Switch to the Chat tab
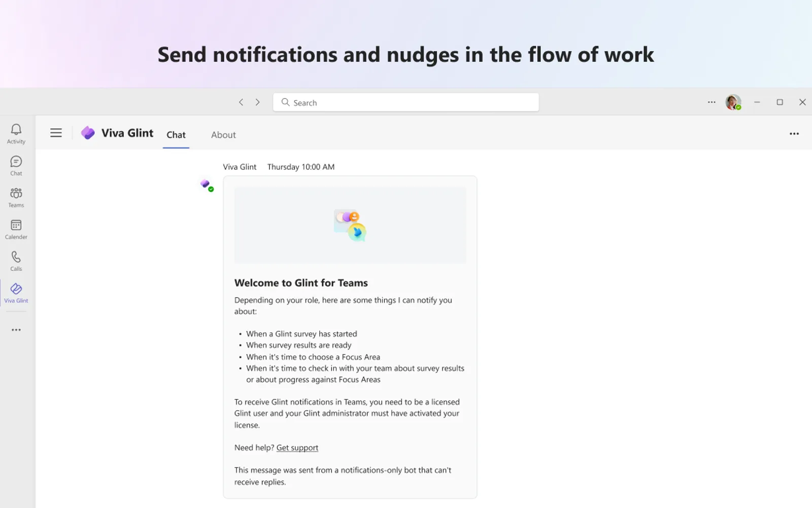 tap(176, 135)
